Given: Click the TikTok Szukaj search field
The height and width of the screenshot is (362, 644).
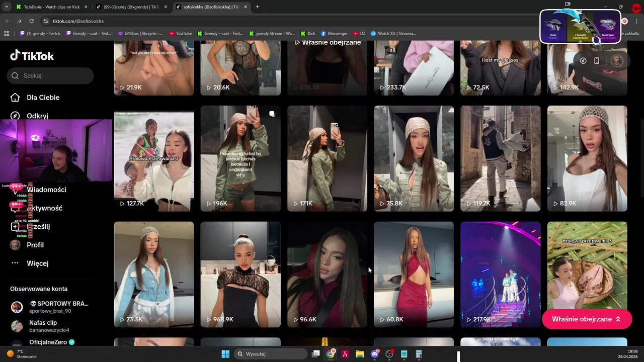Looking at the screenshot, I should (x=50, y=75).
